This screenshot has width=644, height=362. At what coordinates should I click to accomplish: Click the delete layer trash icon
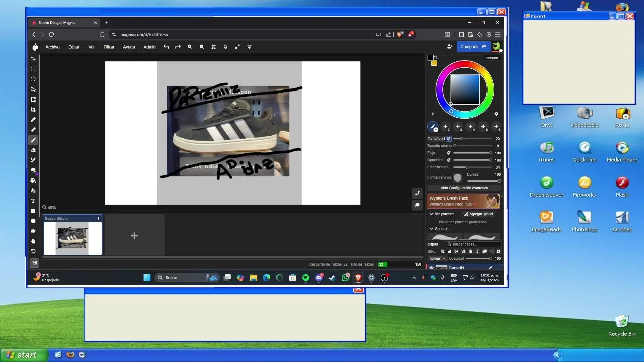(x=471, y=251)
